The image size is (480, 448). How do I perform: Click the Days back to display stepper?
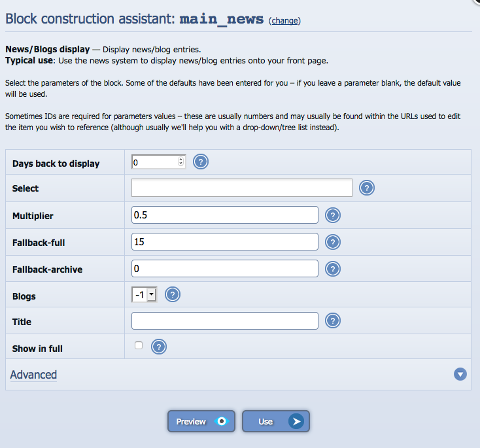coord(181,162)
